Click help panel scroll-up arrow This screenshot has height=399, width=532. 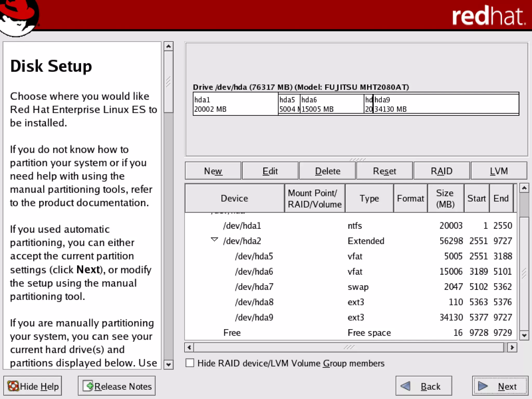tap(169, 46)
